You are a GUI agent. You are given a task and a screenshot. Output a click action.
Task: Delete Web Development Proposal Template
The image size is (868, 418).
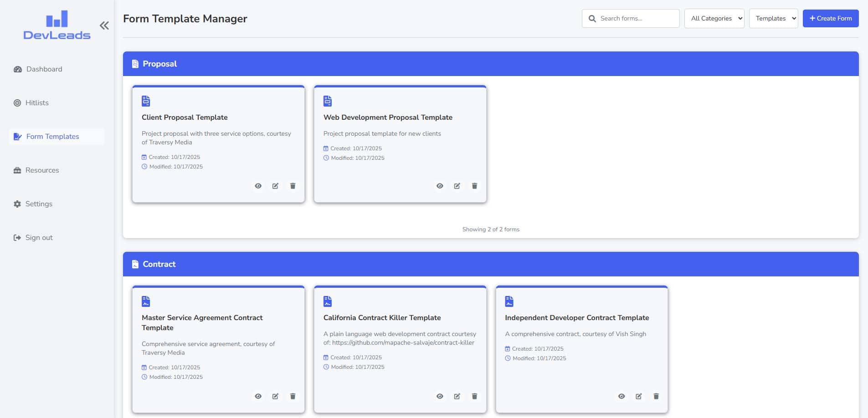click(x=474, y=186)
